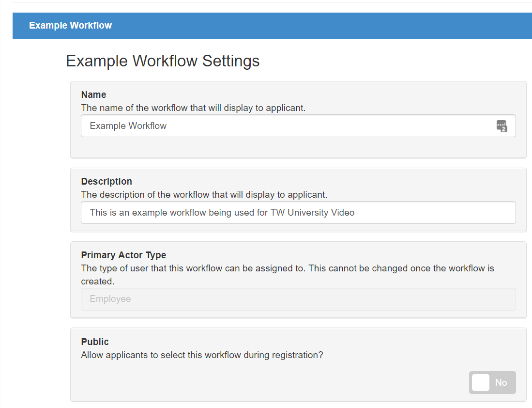This screenshot has height=408, width=532.
Task: Click the help text below Description label
Action: pyautogui.click(x=204, y=194)
